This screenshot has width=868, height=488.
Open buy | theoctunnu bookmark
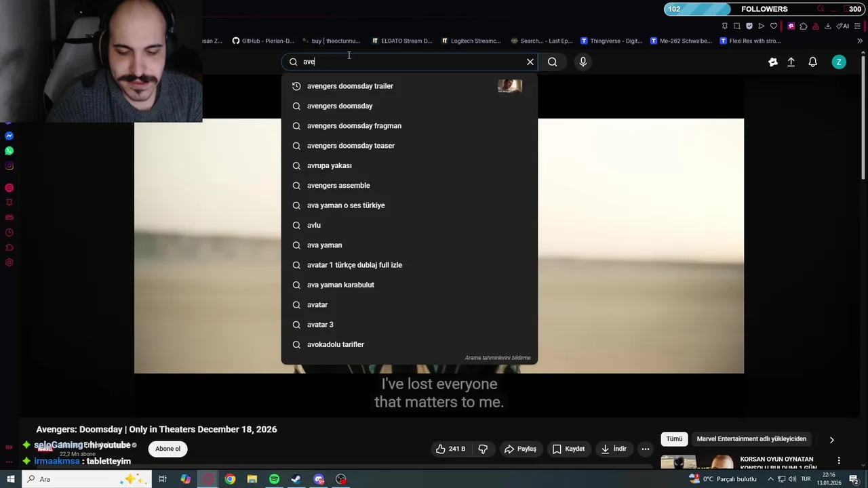pos(331,41)
